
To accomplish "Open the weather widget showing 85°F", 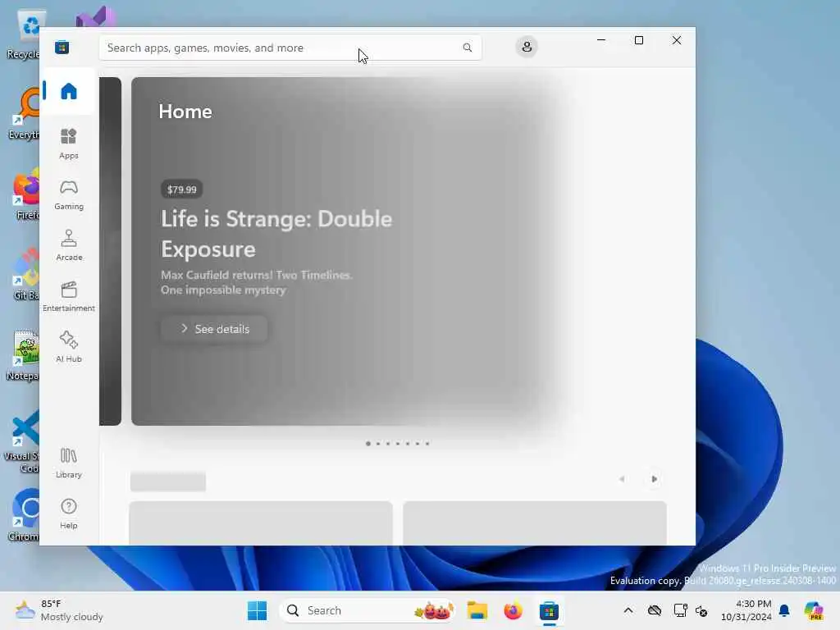I will point(59,610).
